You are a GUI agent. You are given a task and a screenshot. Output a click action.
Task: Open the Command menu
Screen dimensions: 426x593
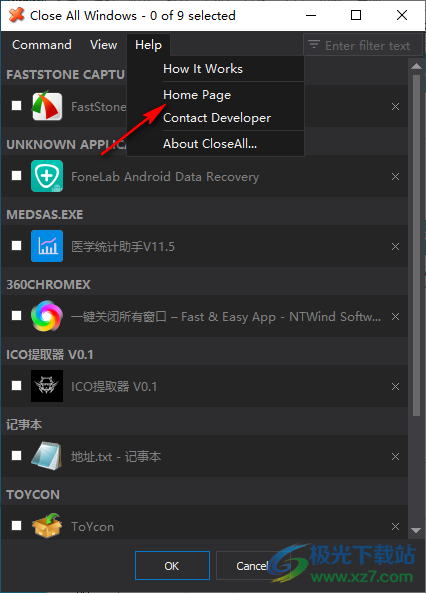(42, 45)
